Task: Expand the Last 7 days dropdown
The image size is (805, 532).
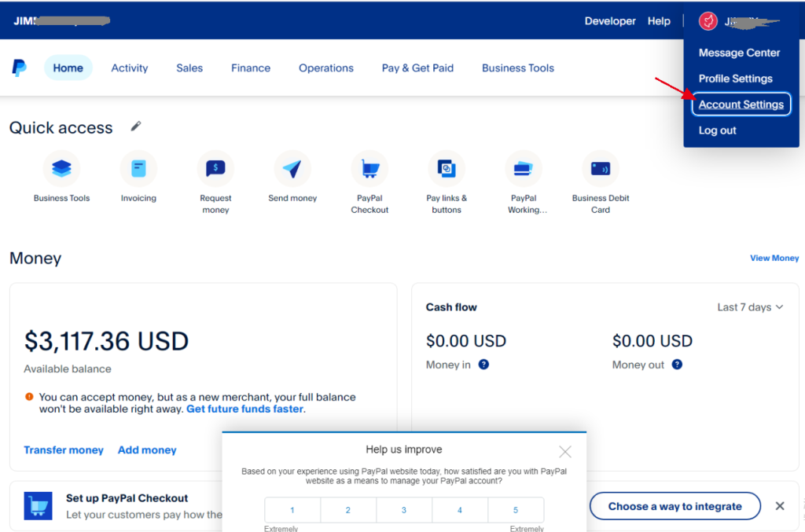Action: (750, 307)
